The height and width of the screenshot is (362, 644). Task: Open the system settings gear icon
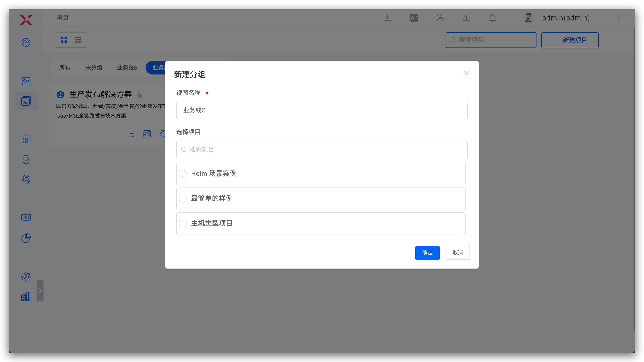coord(26,276)
